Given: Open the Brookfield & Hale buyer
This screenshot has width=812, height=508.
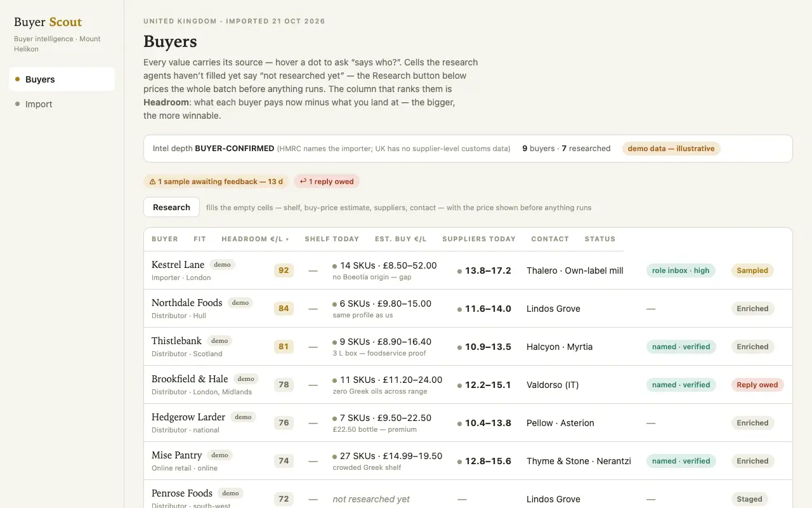Looking at the screenshot, I should click(x=190, y=379).
